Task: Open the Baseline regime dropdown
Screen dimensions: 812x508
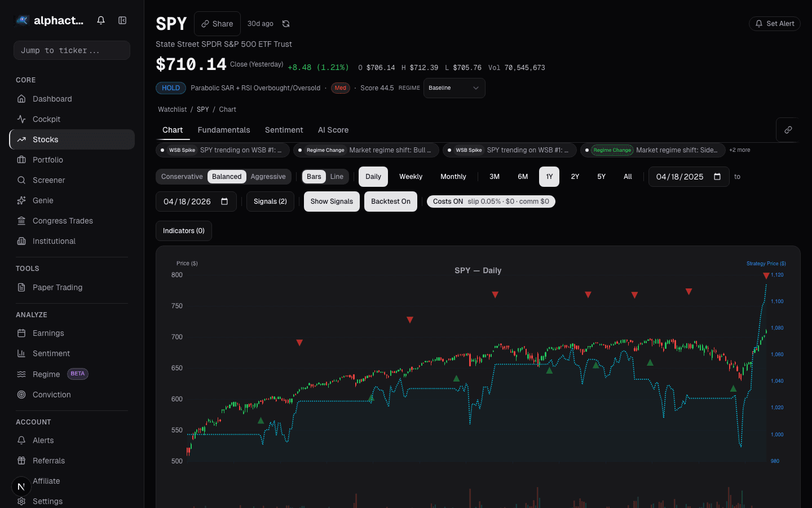Action: tap(454, 88)
